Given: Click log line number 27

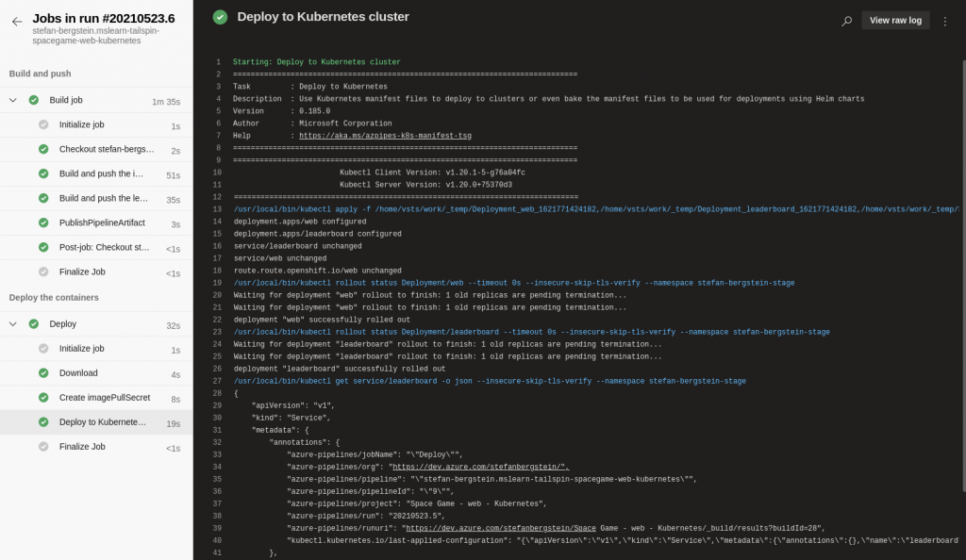Looking at the screenshot, I should click(x=217, y=382).
